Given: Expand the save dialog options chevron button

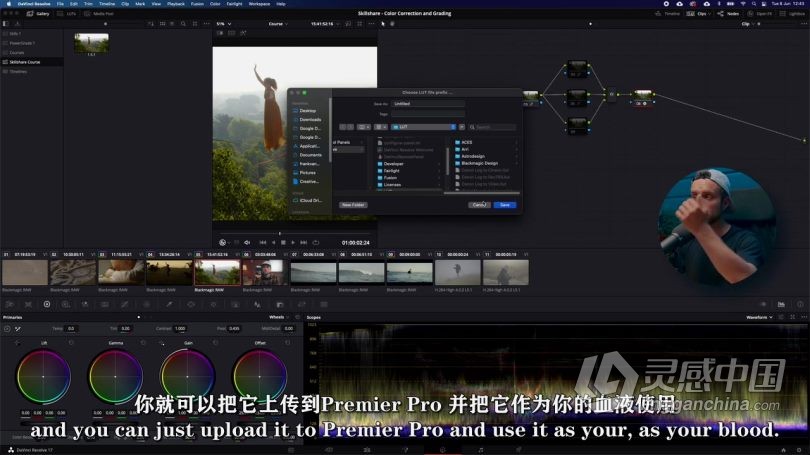Looking at the screenshot, I should [x=461, y=127].
